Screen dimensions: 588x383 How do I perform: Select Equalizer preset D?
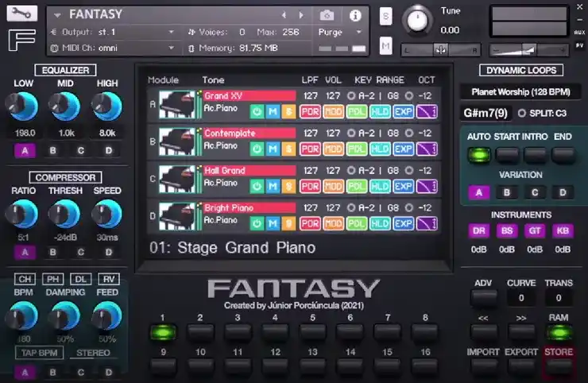point(109,151)
